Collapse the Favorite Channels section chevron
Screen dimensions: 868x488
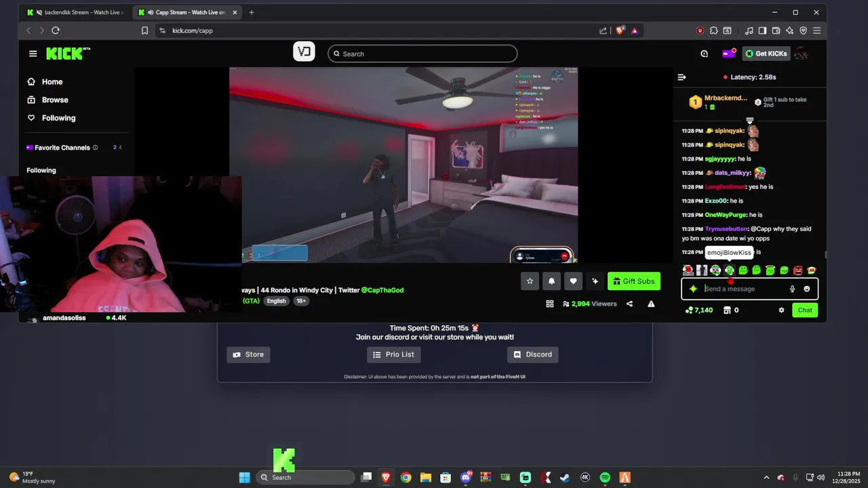click(120, 147)
